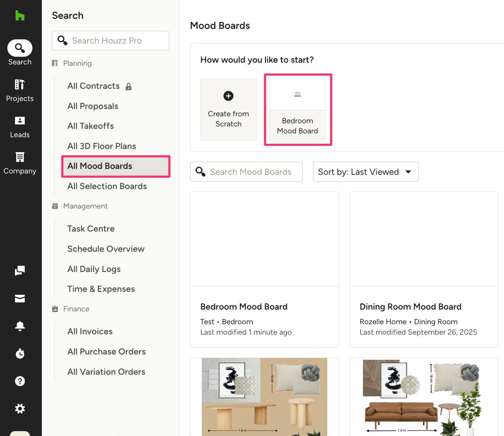
Task: Open the time tracker stopwatch icon
Action: click(20, 353)
